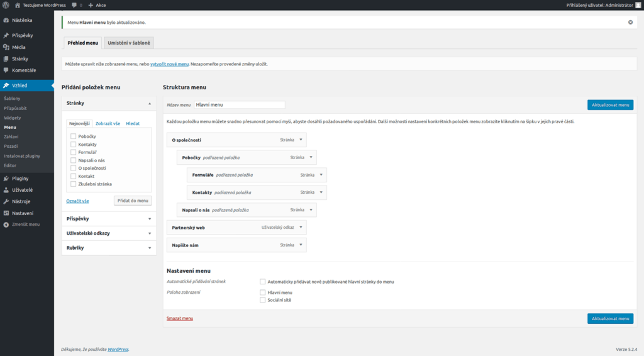
Task: Check the O společnosti page checkbox
Action: (x=73, y=168)
